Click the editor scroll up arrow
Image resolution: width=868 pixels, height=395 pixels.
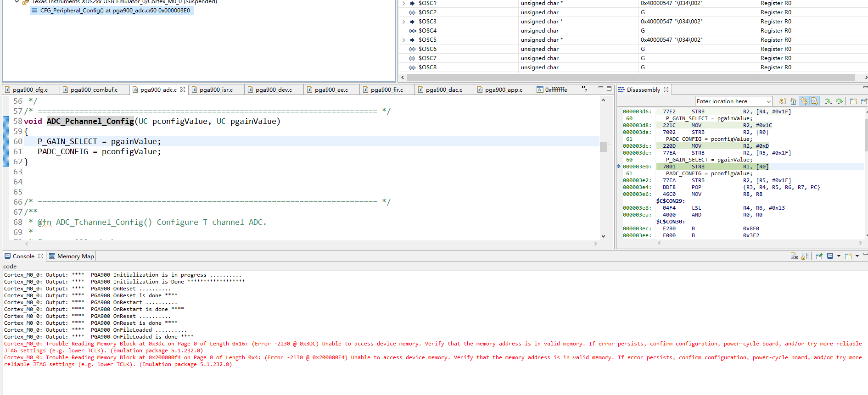pos(603,100)
